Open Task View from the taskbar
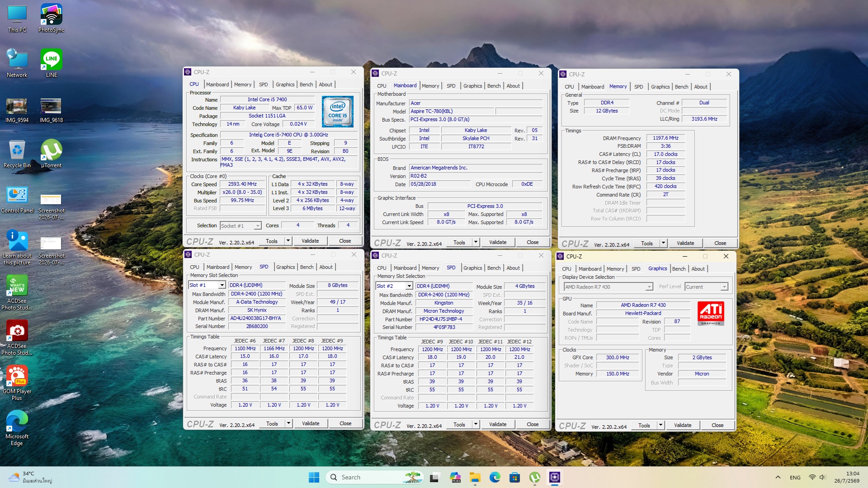 [x=434, y=477]
